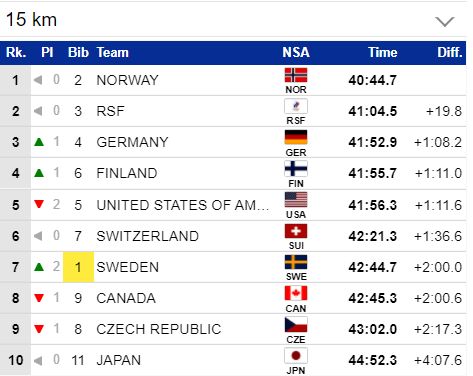Click the Japan flag icon

296,356
